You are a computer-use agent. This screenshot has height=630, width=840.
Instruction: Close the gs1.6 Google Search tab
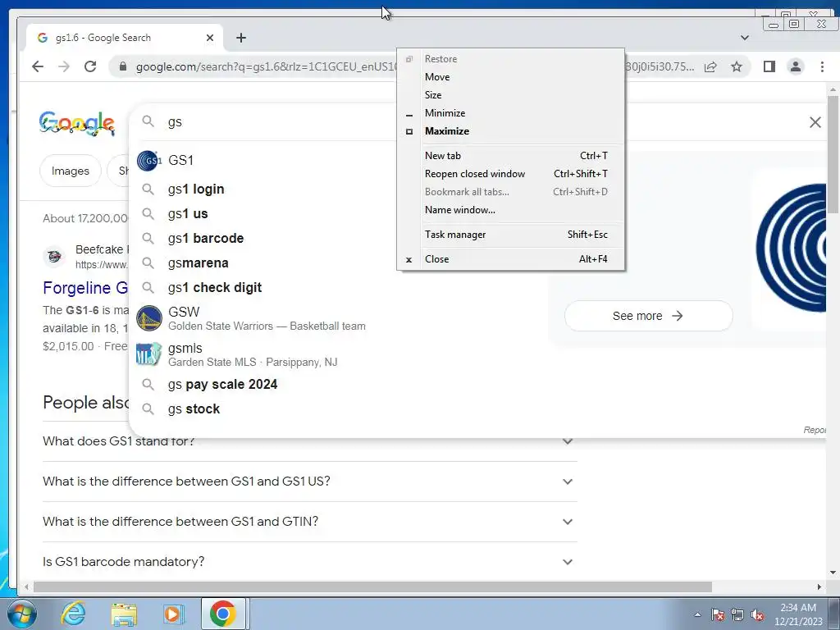coord(210,38)
